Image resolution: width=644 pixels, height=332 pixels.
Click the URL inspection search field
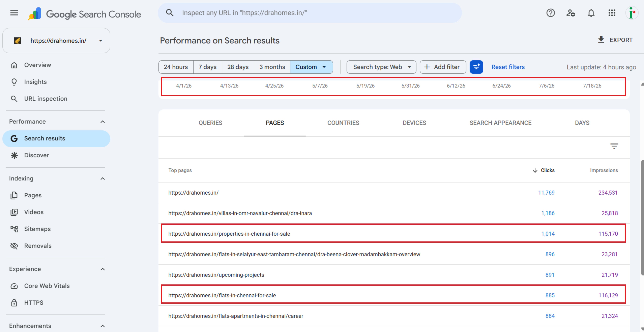(310, 13)
